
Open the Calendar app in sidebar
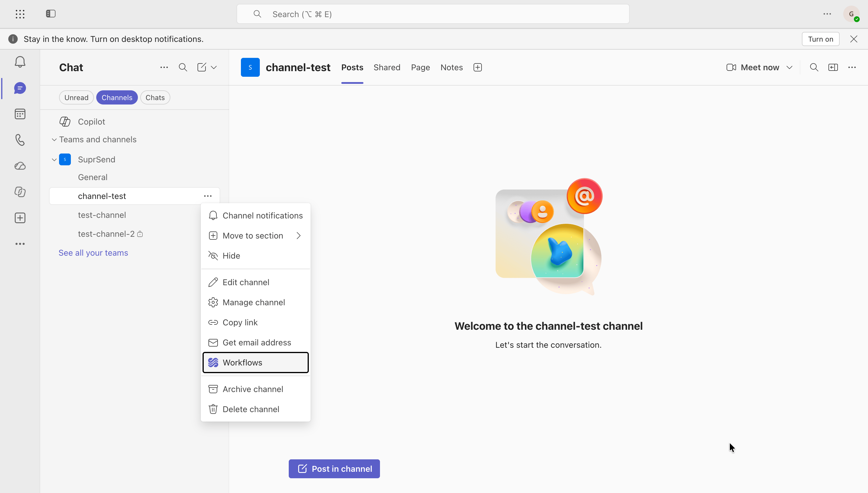(20, 114)
